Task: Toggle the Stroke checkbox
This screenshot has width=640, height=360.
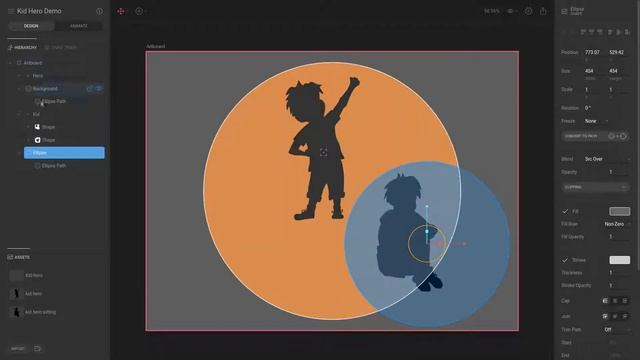Action: click(565, 260)
